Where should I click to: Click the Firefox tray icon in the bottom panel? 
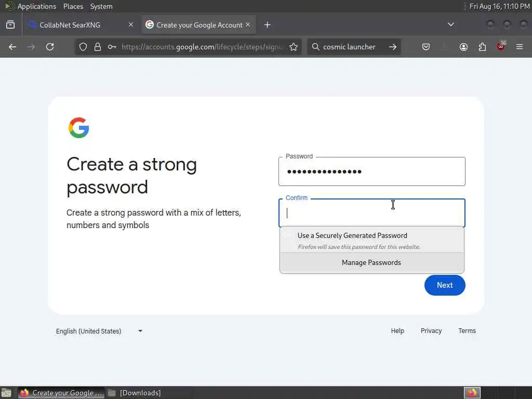472,393
